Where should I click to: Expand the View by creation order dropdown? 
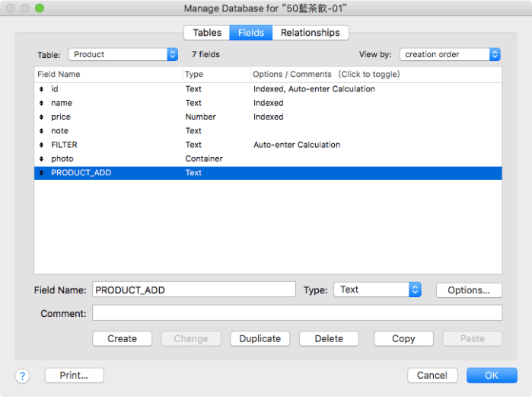point(450,54)
